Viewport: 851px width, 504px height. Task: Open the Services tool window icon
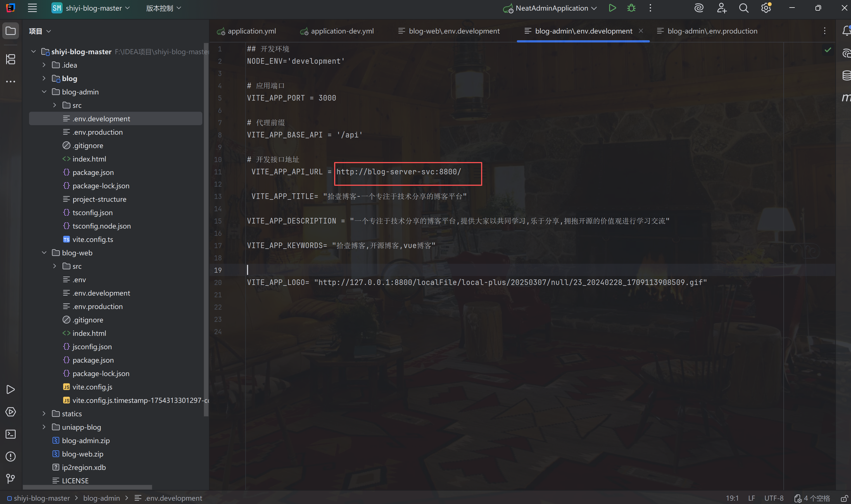[11, 412]
